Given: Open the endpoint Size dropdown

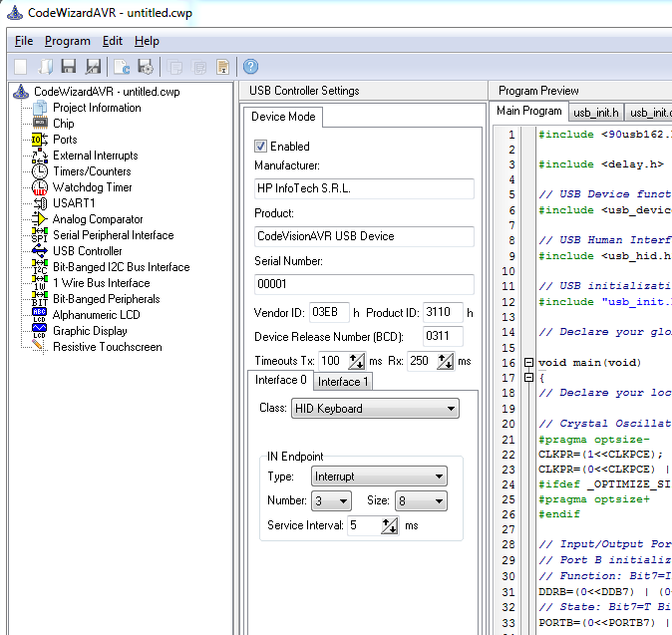Looking at the screenshot, I should [421, 500].
